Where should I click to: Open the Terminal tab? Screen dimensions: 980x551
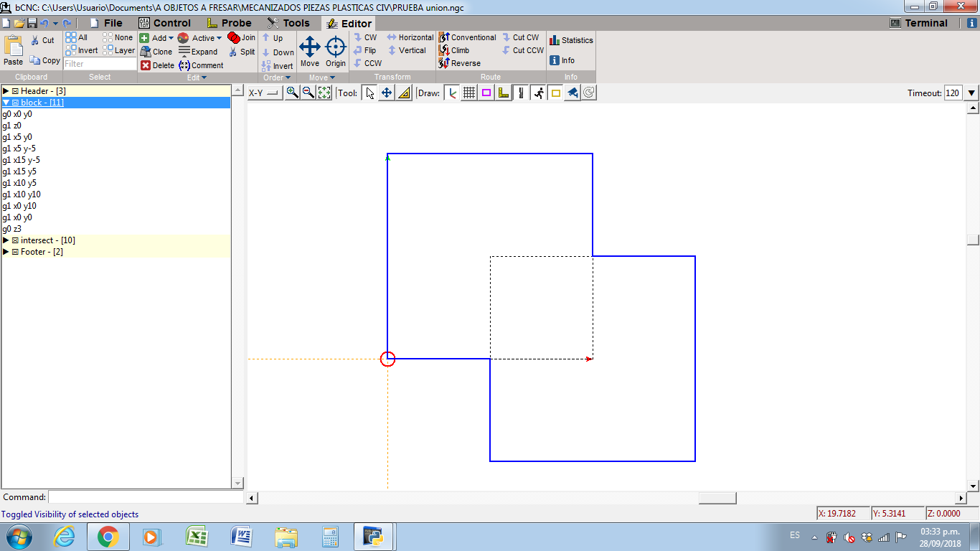(x=918, y=23)
